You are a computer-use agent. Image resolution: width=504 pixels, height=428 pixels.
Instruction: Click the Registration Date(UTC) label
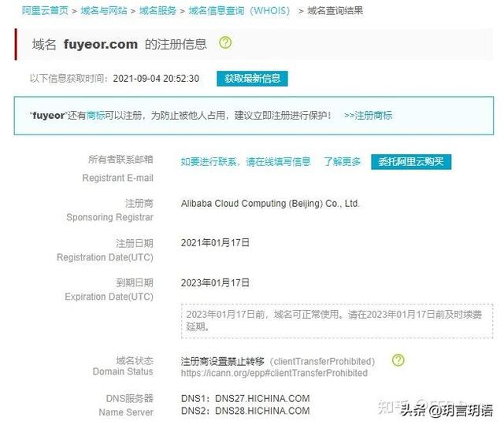coord(105,257)
